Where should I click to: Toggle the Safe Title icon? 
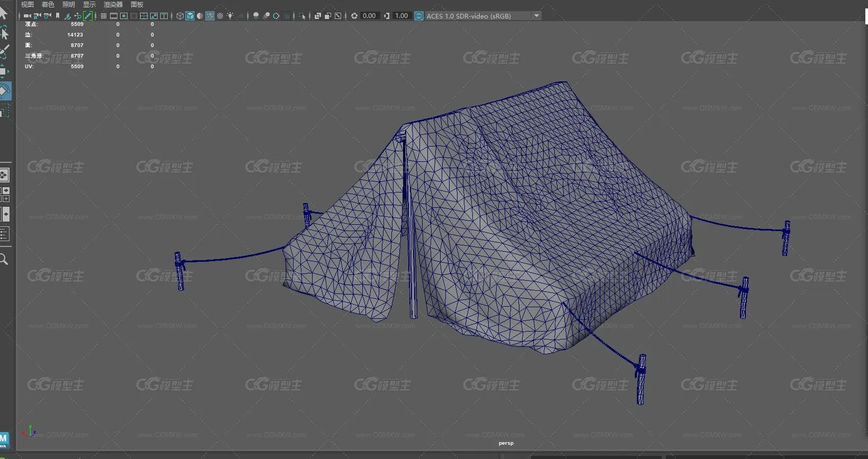164,16
